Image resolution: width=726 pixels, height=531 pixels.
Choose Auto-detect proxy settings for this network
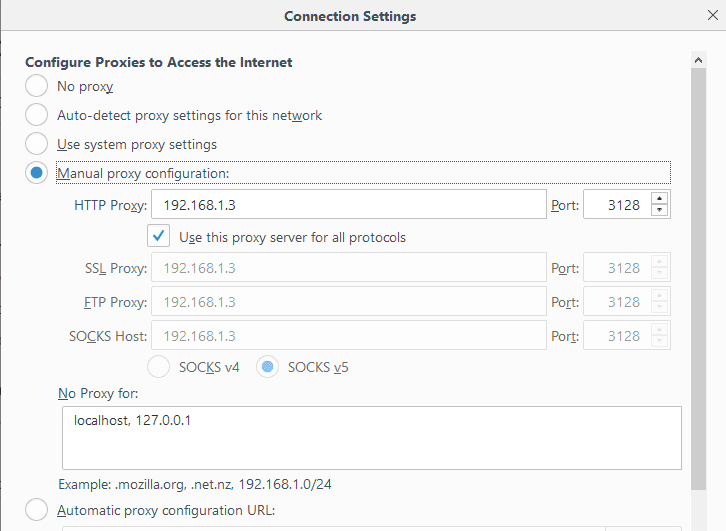click(37, 115)
